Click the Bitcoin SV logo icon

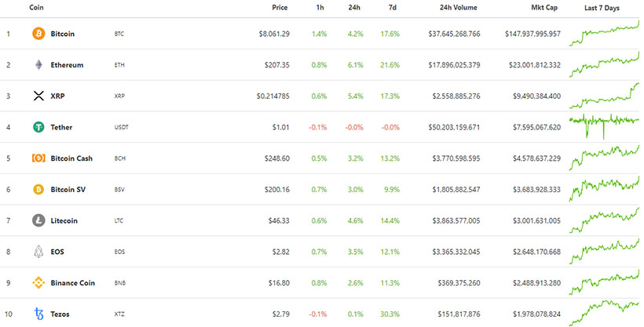click(x=38, y=190)
